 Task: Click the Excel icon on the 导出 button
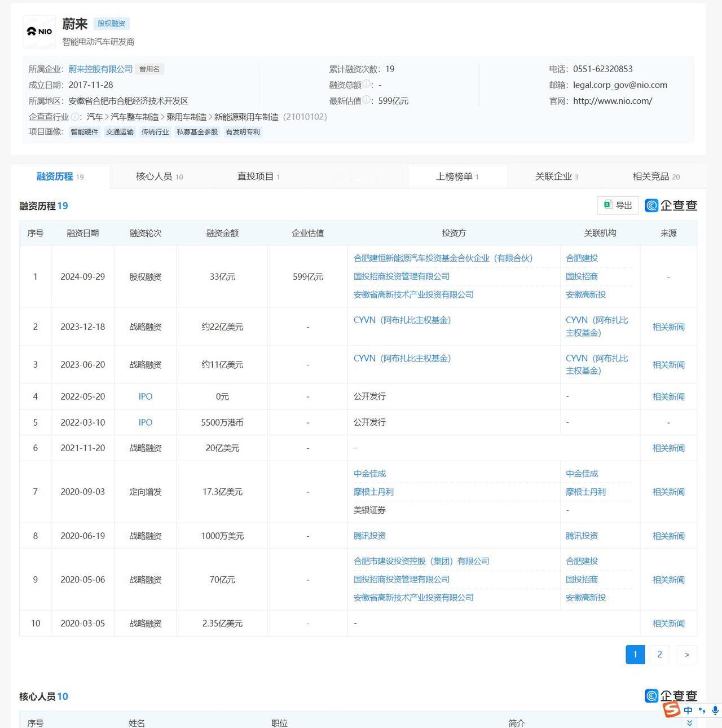(608, 205)
